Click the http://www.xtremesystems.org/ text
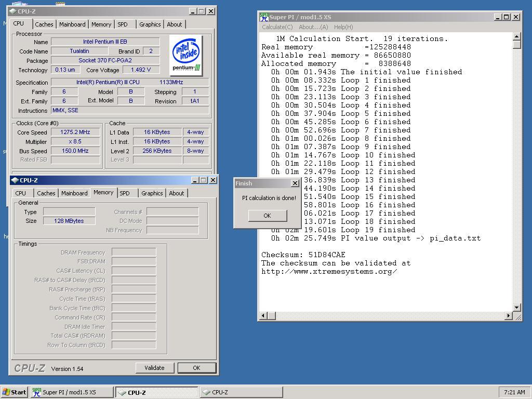The width and height of the screenshot is (532, 399). [329, 271]
